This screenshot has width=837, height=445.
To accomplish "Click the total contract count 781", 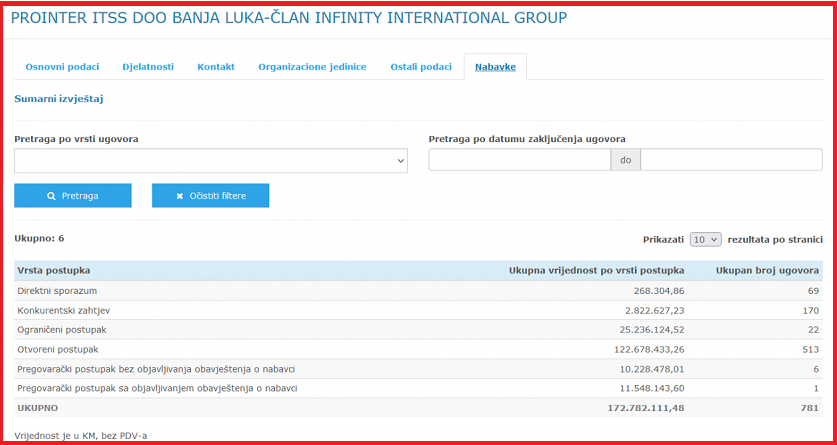I will 810,408.
